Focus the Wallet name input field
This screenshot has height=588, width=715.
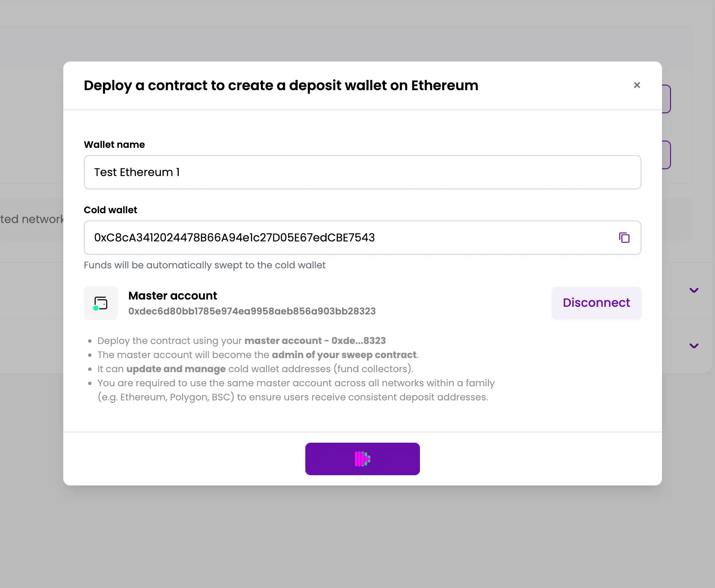click(x=362, y=172)
